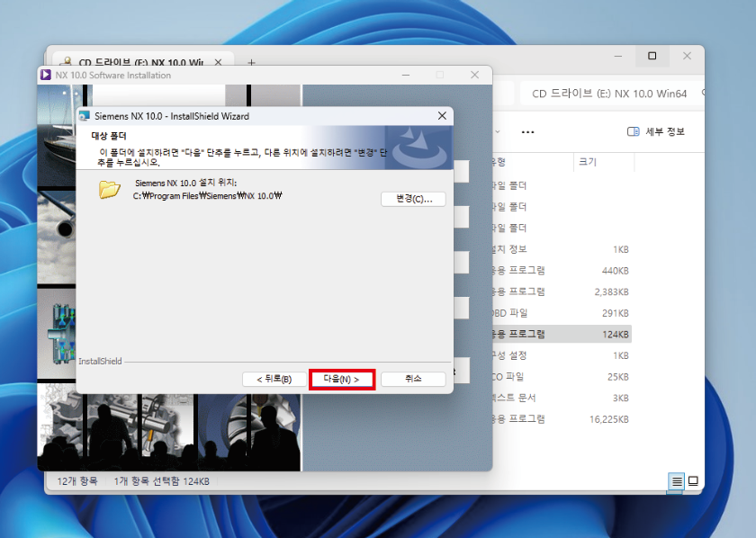This screenshot has width=756, height=538.
Task: Select the 16,225KB application row
Action: [561, 419]
